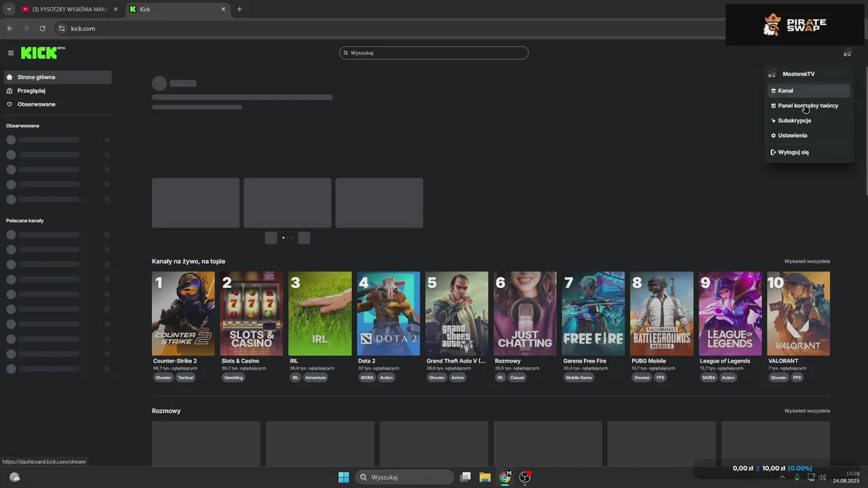Open Windows Start menu
Viewport: 868px width, 488px height.
344,477
